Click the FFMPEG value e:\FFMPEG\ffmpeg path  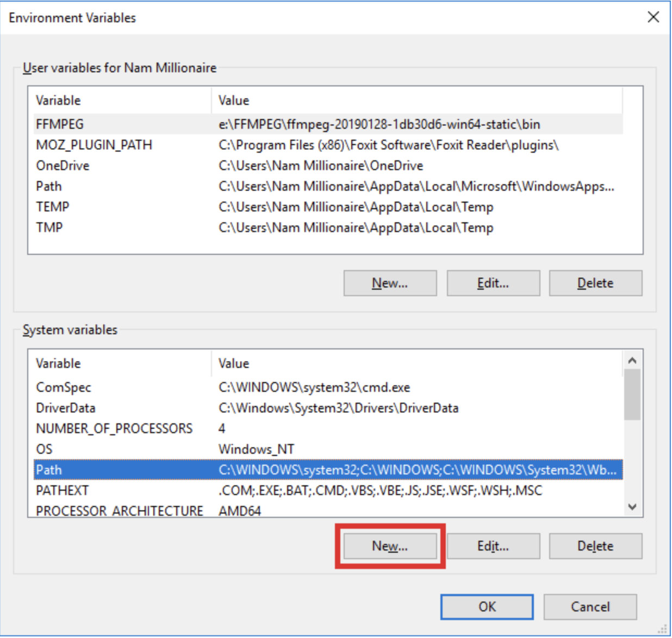(x=379, y=124)
